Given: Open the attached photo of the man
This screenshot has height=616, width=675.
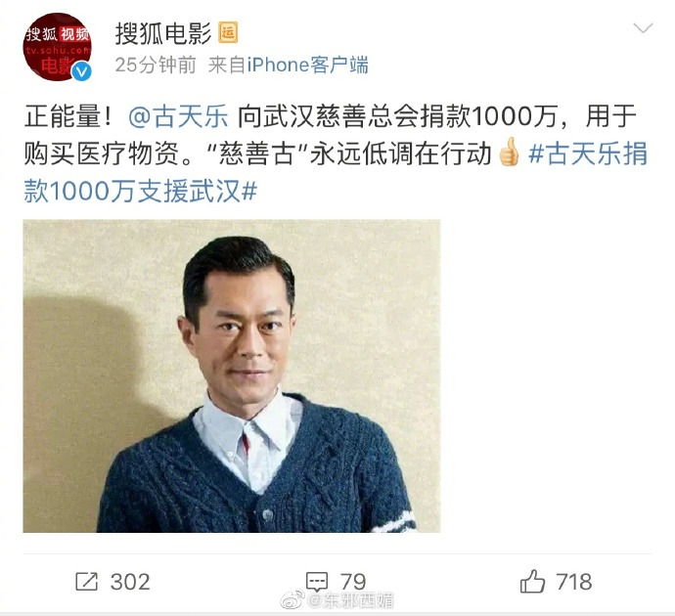Looking at the screenshot, I should click(x=232, y=376).
